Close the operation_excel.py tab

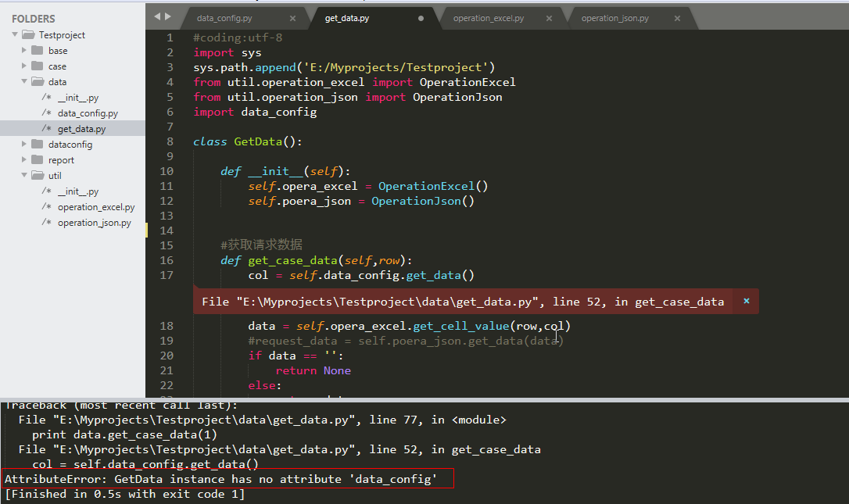pos(549,18)
